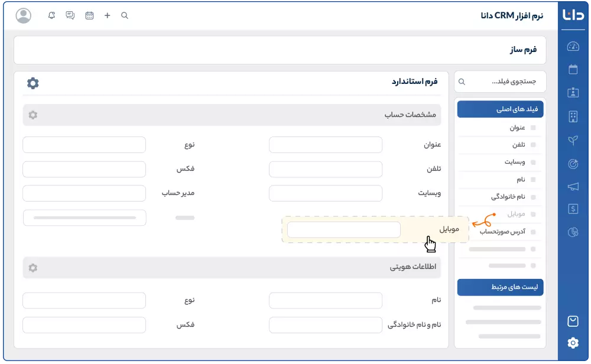591x364 pixels.
Task: Open settings gear of مشخصات حساب section
Action: click(x=33, y=115)
